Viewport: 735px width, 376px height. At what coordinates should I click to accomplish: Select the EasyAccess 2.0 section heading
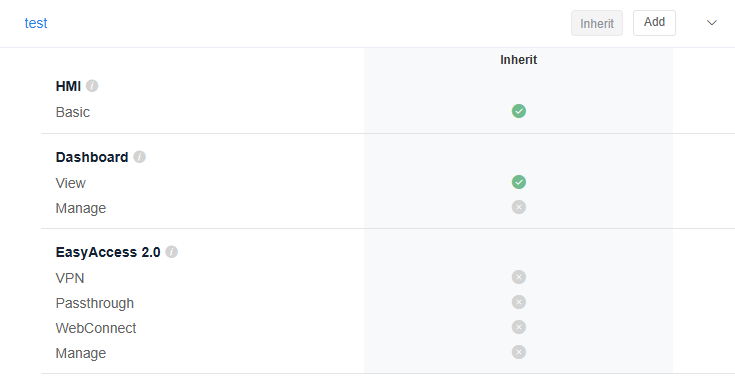tap(108, 252)
